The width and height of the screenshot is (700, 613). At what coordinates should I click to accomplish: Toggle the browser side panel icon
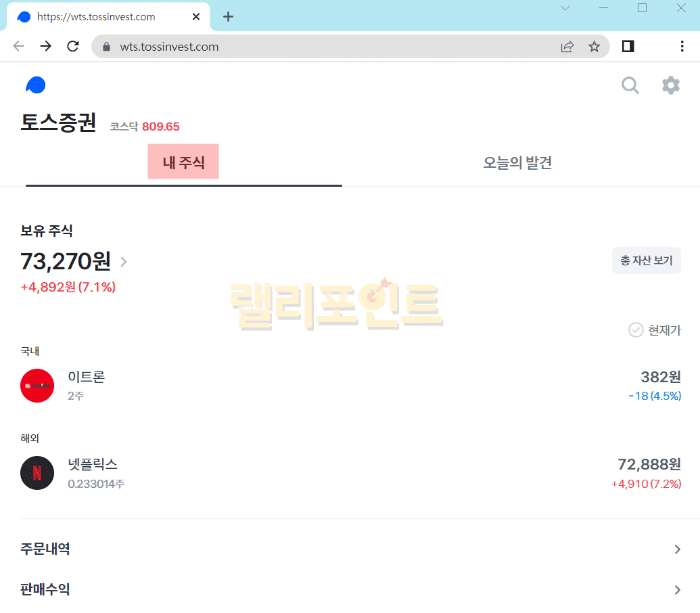(628, 46)
